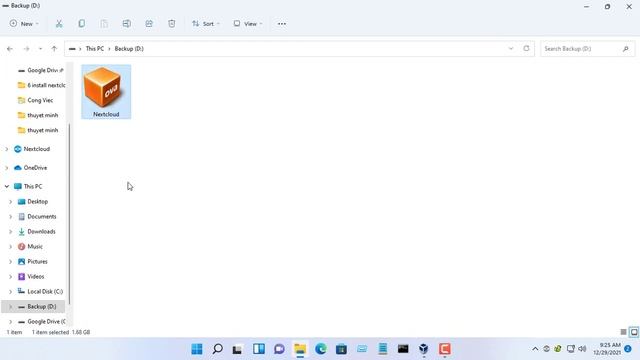Select the Nextcloud ova file
This screenshot has width=640, height=360.
[x=106, y=92]
